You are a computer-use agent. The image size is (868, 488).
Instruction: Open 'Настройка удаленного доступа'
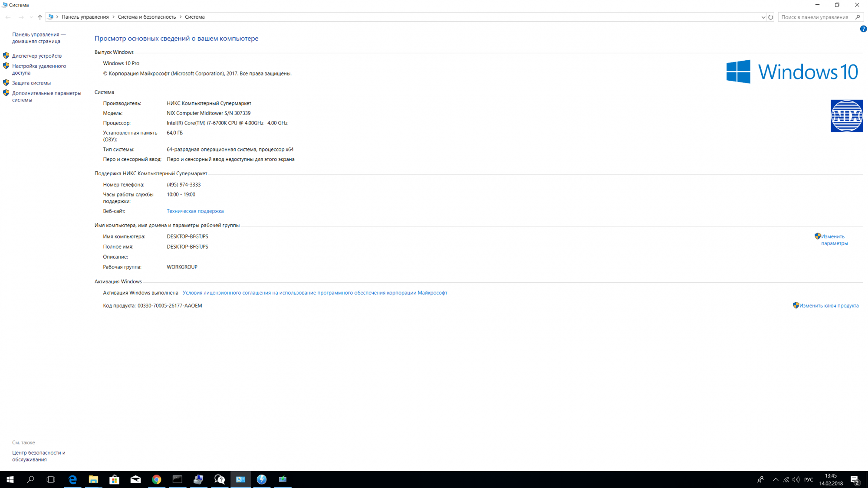coord(39,69)
